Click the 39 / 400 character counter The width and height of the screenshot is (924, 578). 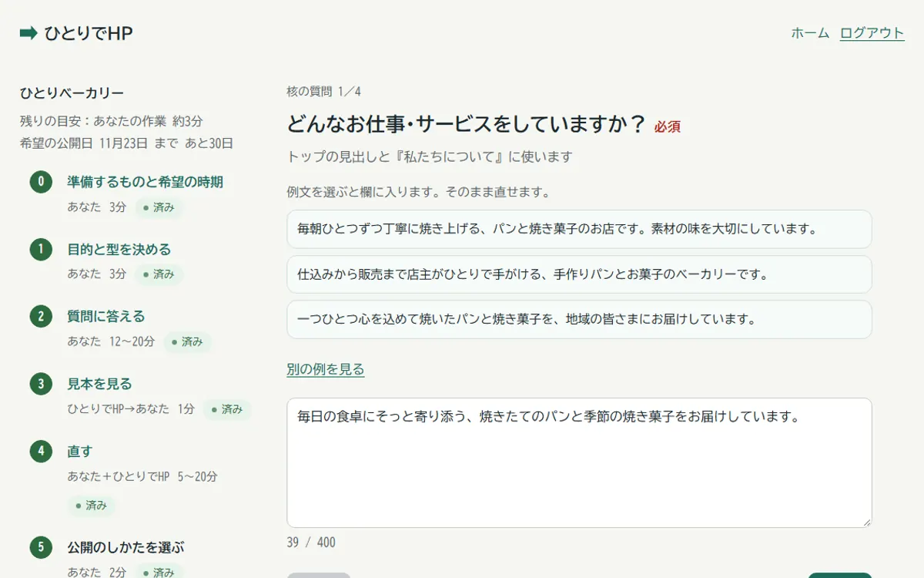tap(311, 543)
